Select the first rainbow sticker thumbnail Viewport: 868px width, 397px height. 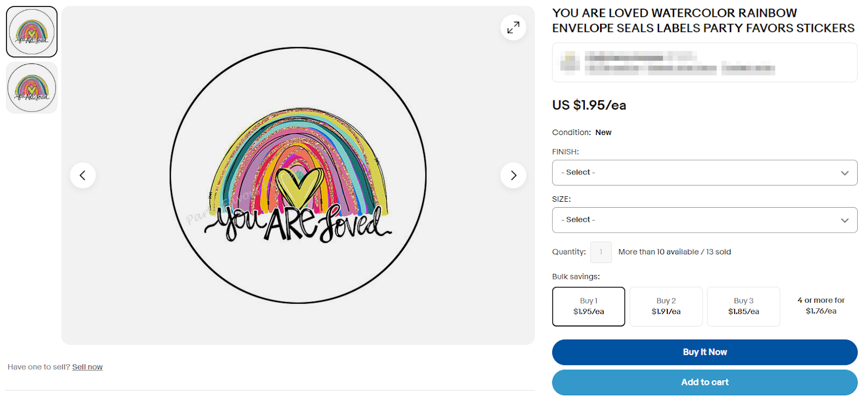tap(31, 32)
